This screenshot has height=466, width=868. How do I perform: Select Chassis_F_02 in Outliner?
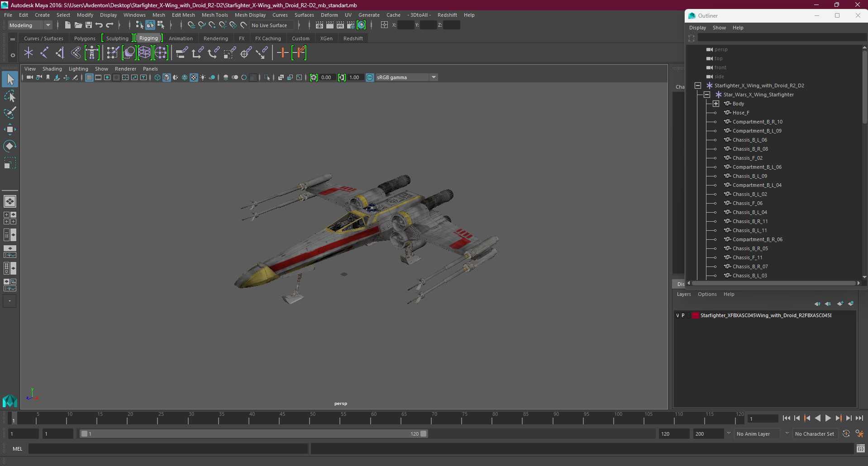point(747,158)
